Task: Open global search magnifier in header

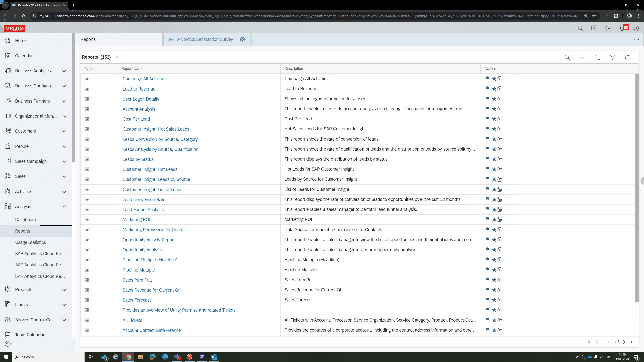Action: tap(580, 28)
